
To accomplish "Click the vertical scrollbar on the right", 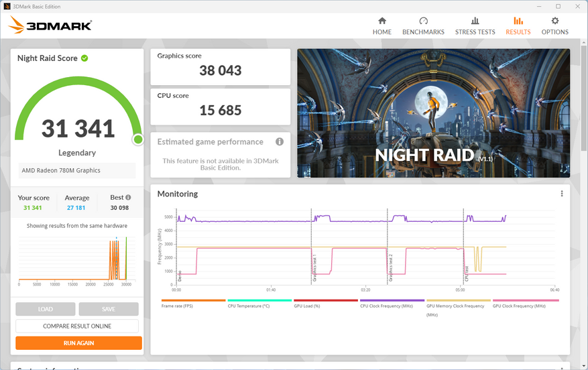I will click(584, 97).
